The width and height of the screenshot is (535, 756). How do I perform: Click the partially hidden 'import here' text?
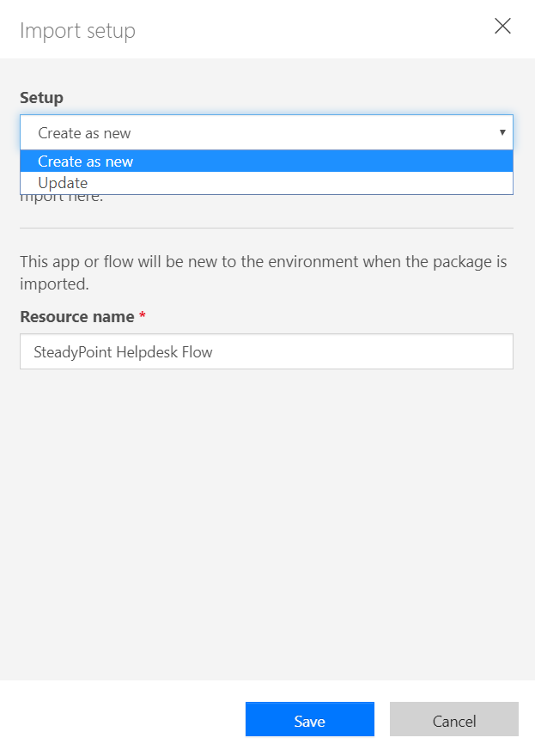pyautogui.click(x=61, y=198)
